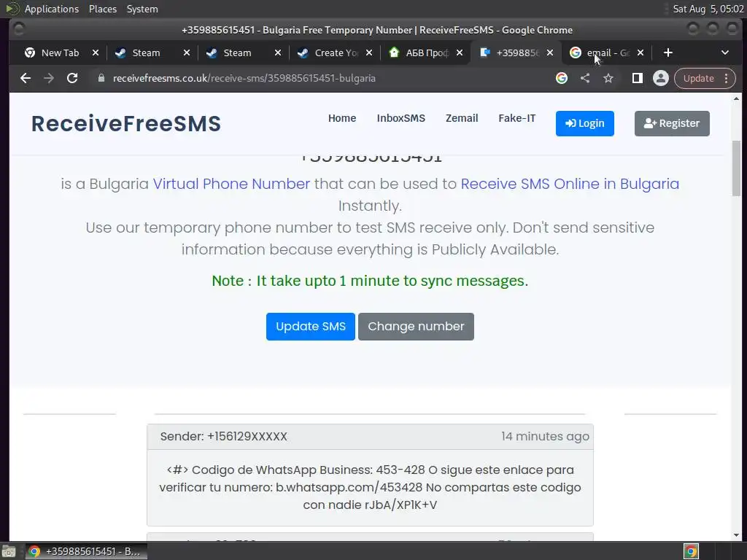Open a new tab with plus icon
The width and height of the screenshot is (747, 560).
(x=668, y=52)
